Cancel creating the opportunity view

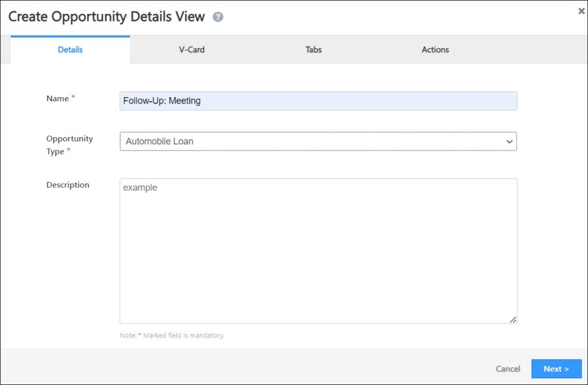tap(508, 368)
